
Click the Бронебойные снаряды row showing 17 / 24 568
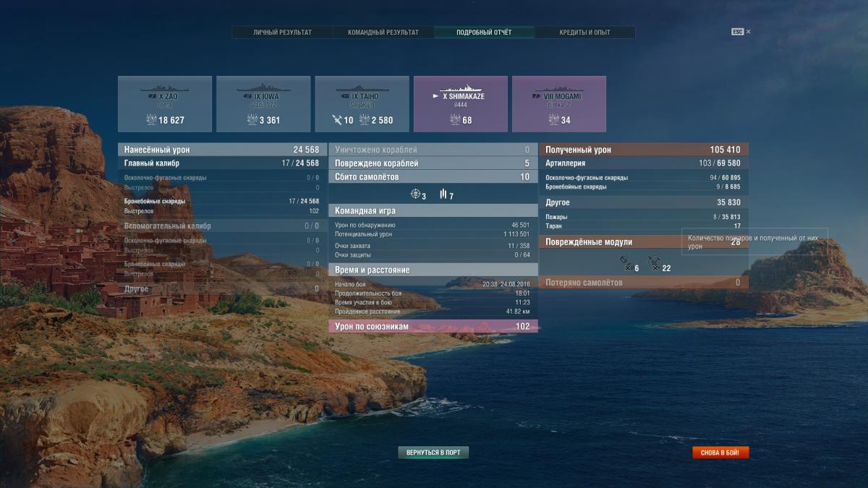click(x=222, y=201)
